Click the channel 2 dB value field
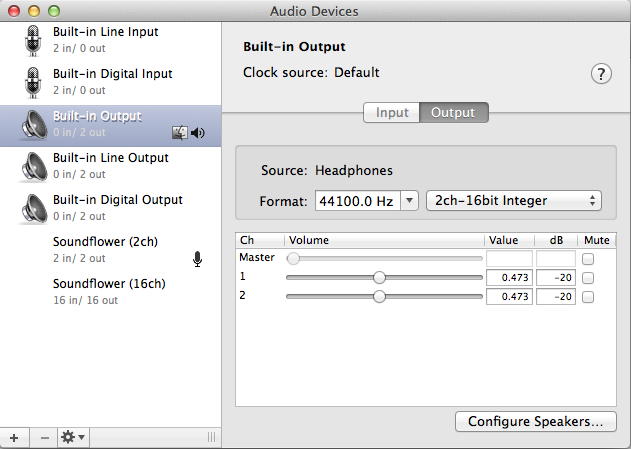The height and width of the screenshot is (449, 631). point(555,297)
